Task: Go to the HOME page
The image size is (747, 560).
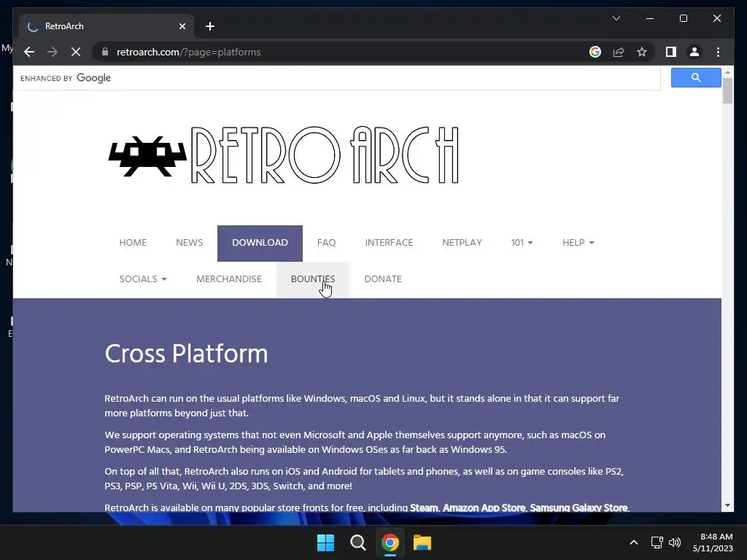Action: point(133,243)
